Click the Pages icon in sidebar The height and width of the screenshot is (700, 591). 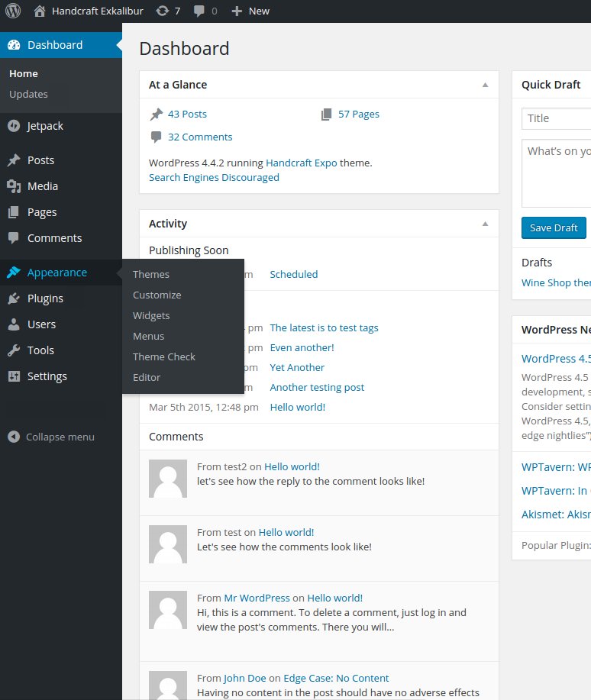[14, 212]
